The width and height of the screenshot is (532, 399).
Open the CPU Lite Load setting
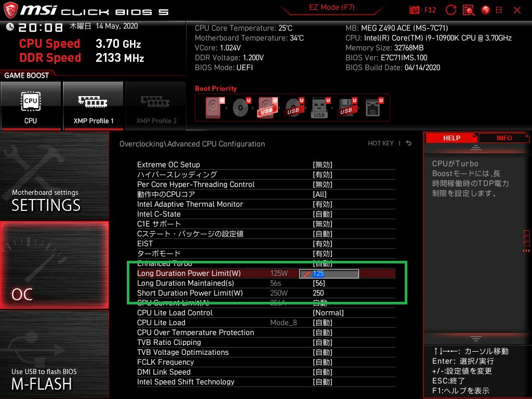coord(266,323)
